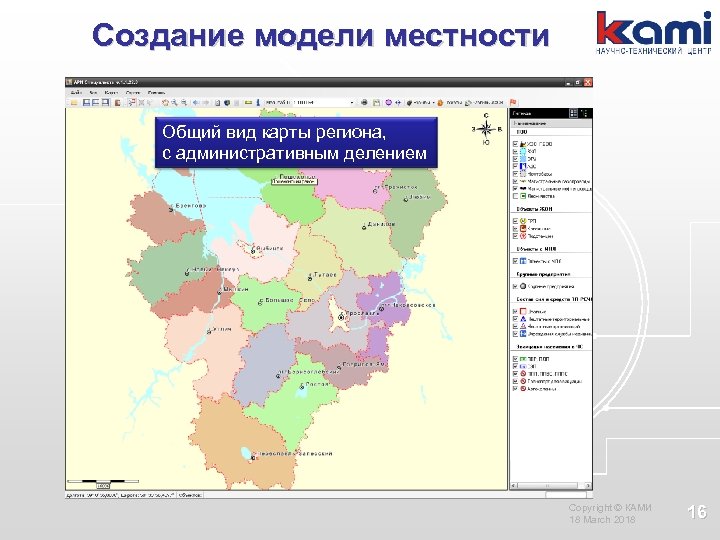The width and height of the screenshot is (720, 540).
Task: Click the Большое Село label on map
Action: pos(290,300)
